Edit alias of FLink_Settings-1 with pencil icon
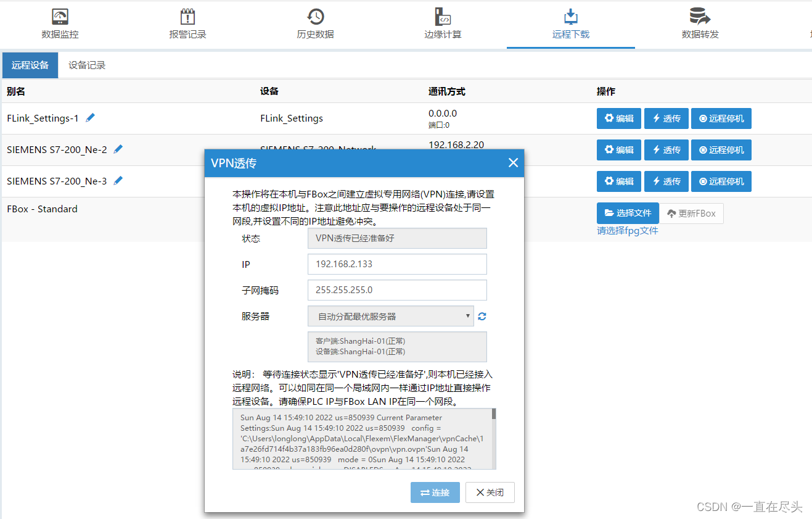The height and width of the screenshot is (519, 812). pos(91,117)
